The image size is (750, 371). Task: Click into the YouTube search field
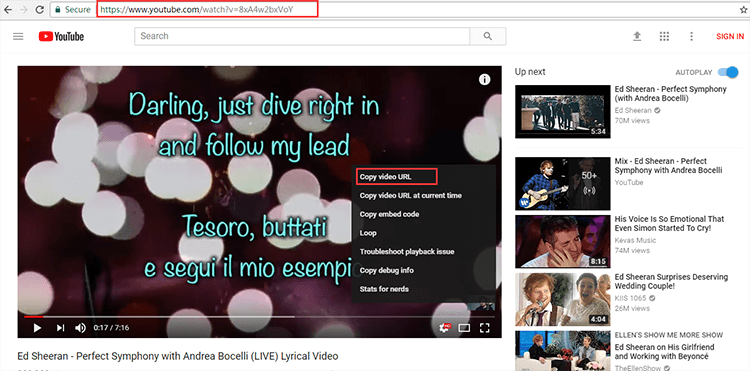pos(302,36)
